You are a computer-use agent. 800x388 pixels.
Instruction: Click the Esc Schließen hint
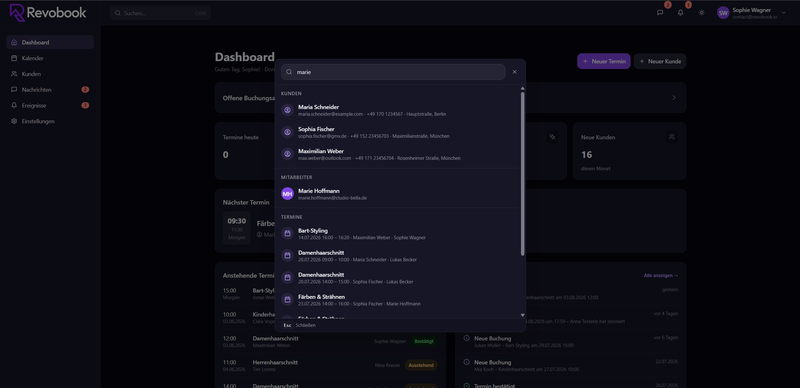(x=299, y=325)
